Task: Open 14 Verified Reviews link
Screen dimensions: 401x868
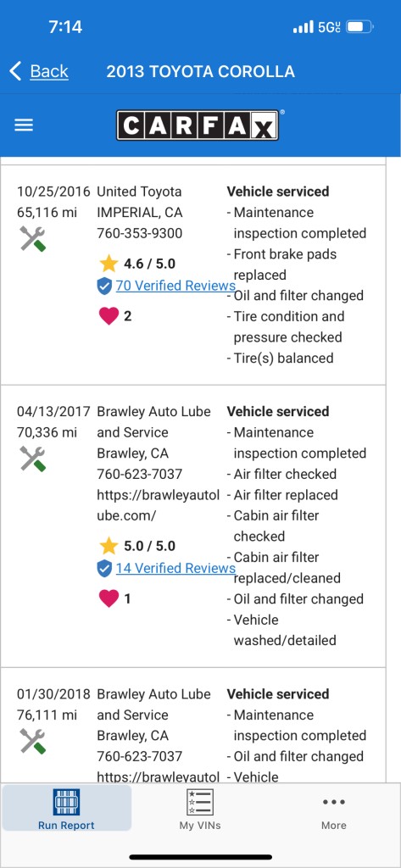Action: 175,568
